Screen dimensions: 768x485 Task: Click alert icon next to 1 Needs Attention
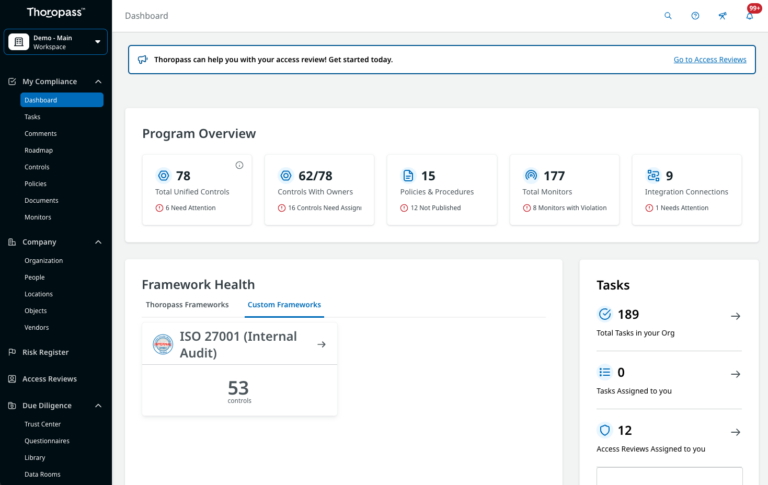[x=649, y=208]
